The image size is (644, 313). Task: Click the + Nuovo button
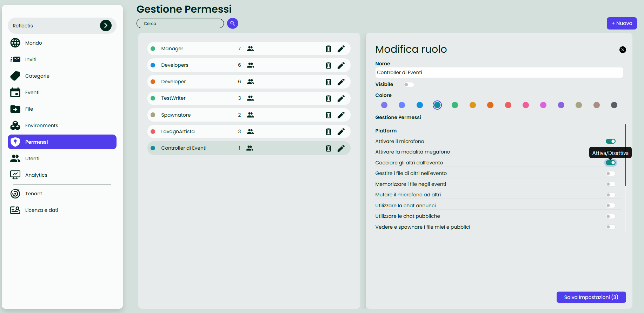(x=622, y=24)
